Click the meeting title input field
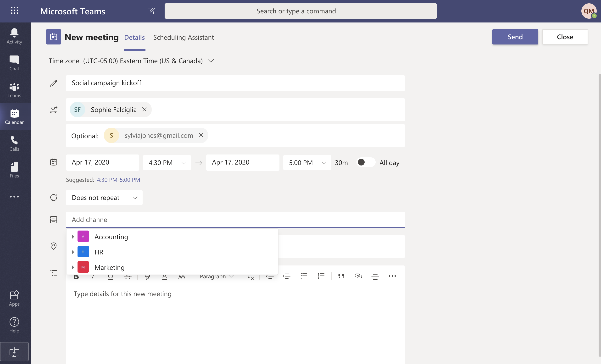601x364 pixels. (235, 83)
